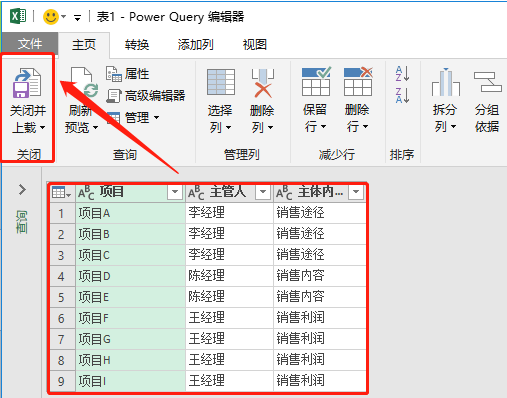Select 销售利润 in row 9
This screenshot has width=507, height=398.
tap(320, 381)
